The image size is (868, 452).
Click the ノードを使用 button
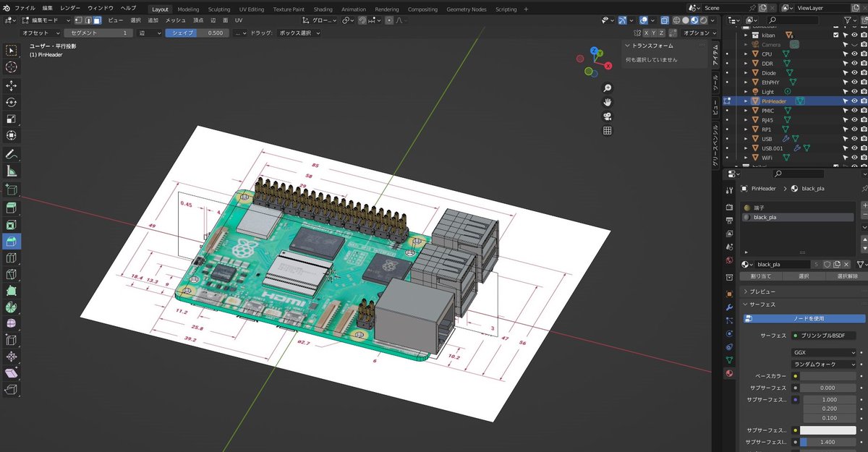(x=804, y=318)
